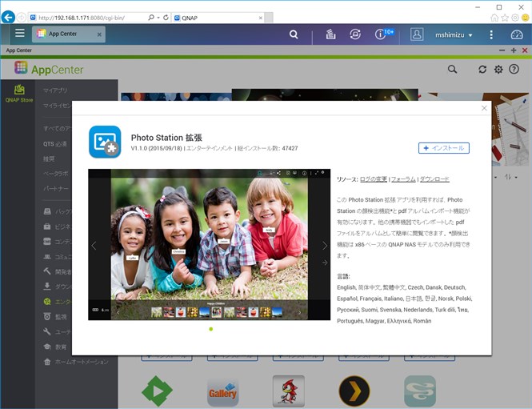Click the AppCenter logo
Image resolution: width=532 pixels, height=409 pixels.
(49, 69)
